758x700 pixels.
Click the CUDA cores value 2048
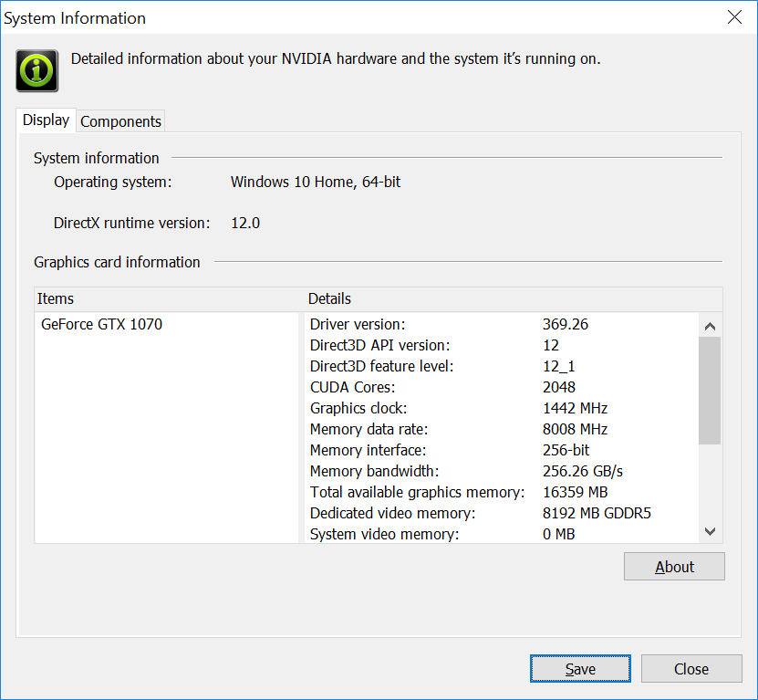pyautogui.click(x=559, y=387)
